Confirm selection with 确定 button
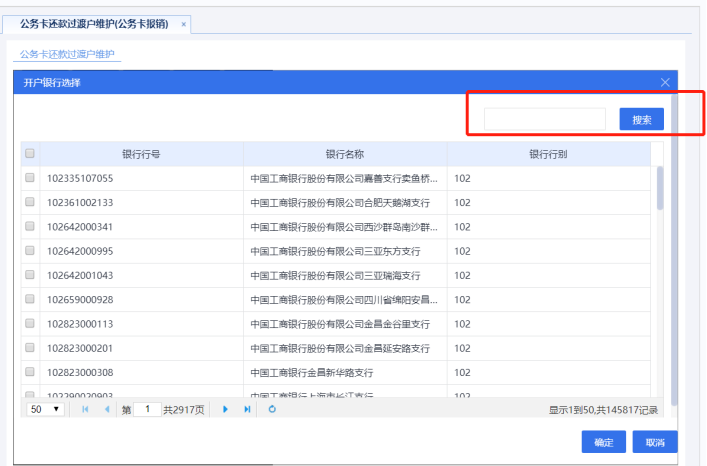 click(604, 442)
